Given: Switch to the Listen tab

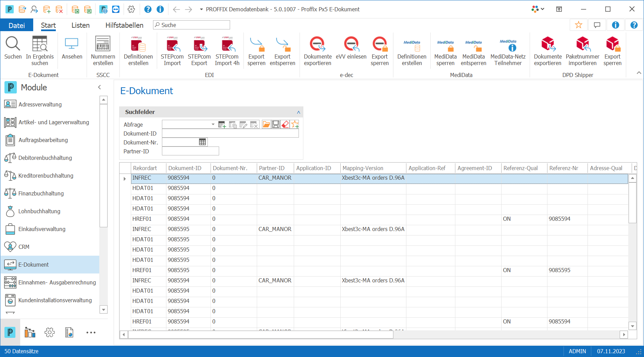Looking at the screenshot, I should point(80,25).
